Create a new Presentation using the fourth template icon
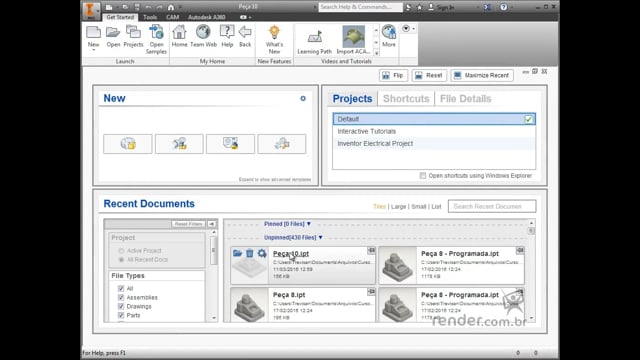Image resolution: width=640 pixels, height=360 pixels. [282, 144]
